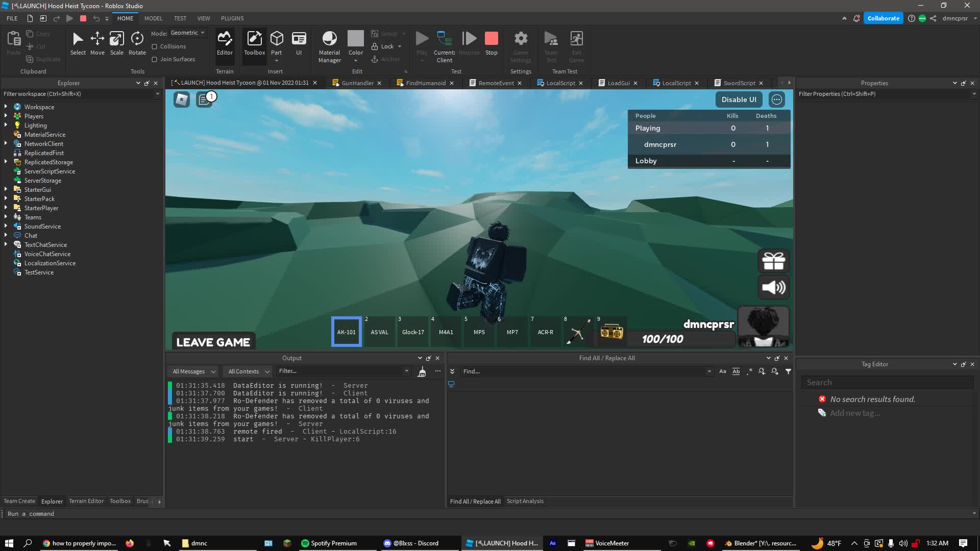Open the more options circle button
The width and height of the screenshot is (980, 551).
click(777, 99)
